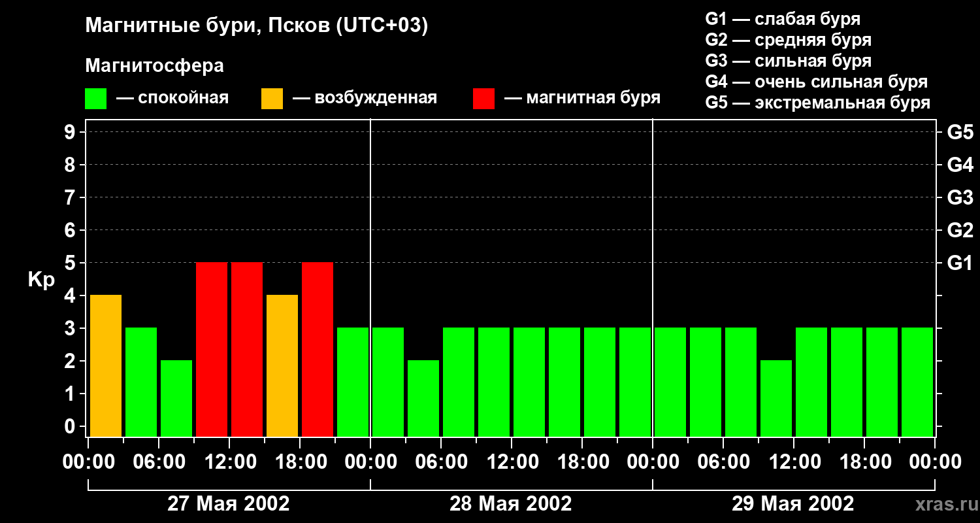This screenshot has height=523, width=980.
Task: Select the "28 Мая 2002" date label
Action: pyautogui.click(x=510, y=504)
